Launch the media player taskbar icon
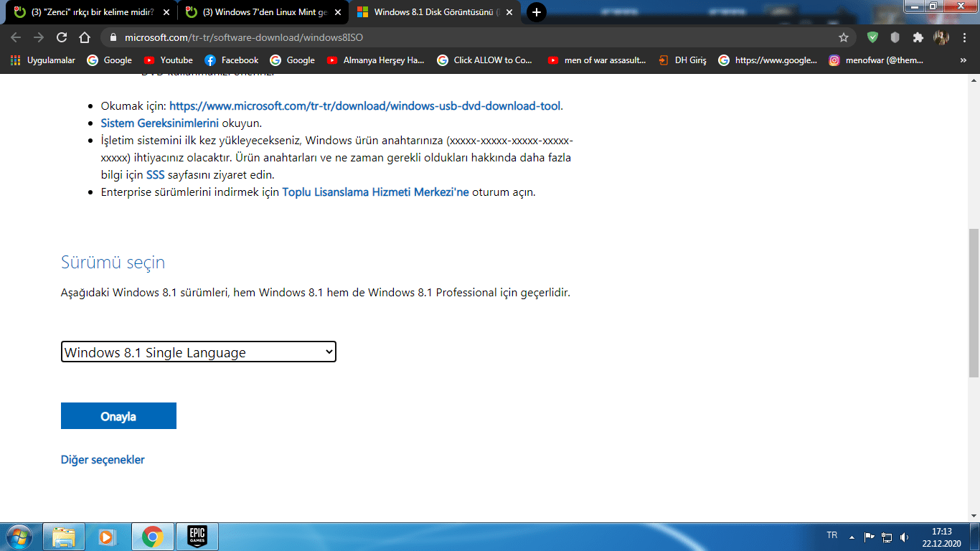This screenshot has width=980, height=551. click(107, 537)
